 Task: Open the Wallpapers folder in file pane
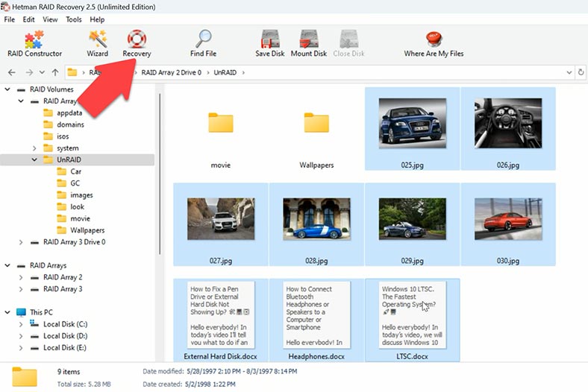pos(316,129)
